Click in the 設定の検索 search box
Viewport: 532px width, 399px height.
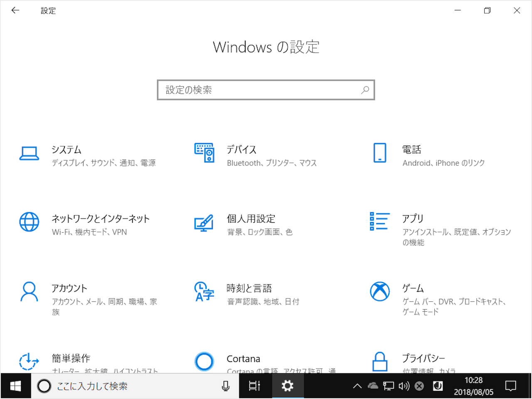coord(266,90)
